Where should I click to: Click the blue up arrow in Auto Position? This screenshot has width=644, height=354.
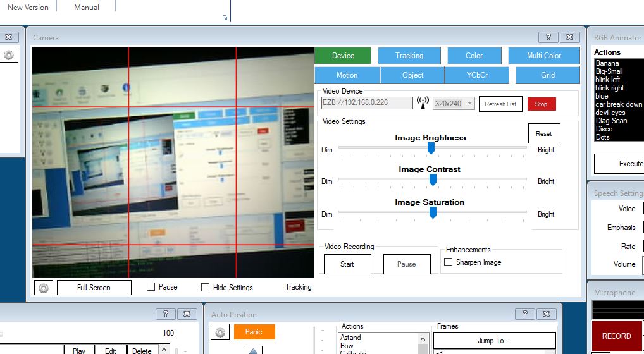(x=254, y=351)
